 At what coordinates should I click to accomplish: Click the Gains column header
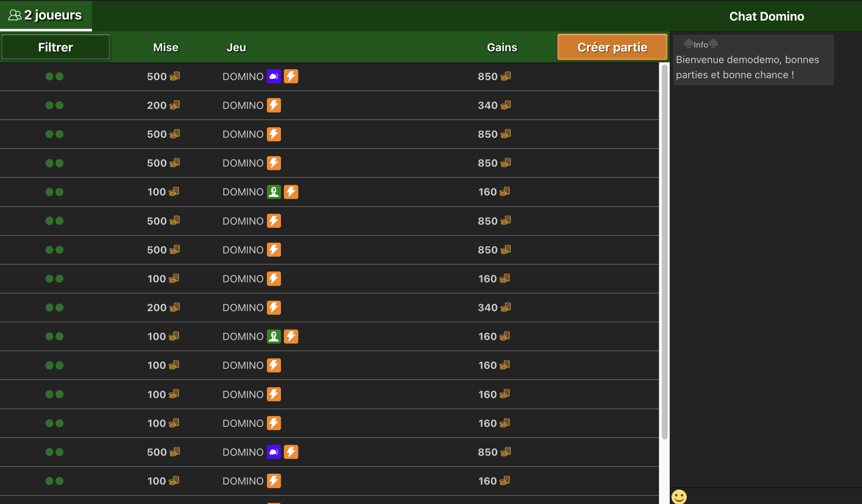pyautogui.click(x=502, y=47)
